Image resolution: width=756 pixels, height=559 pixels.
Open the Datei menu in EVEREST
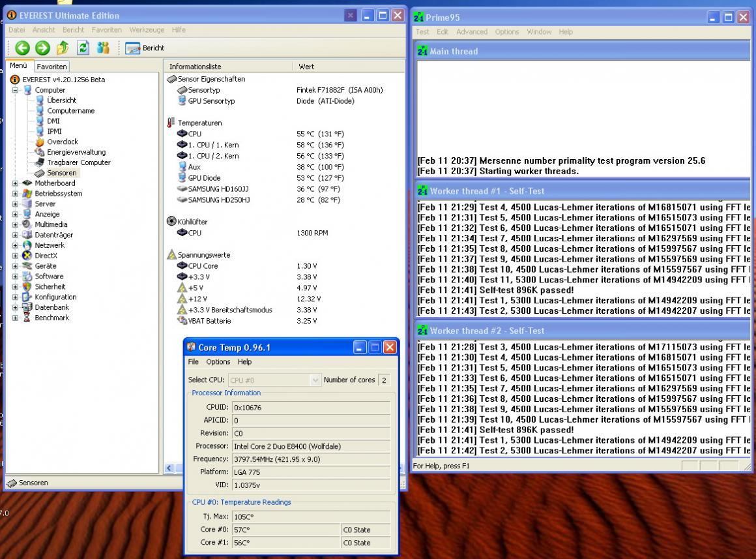[16, 30]
